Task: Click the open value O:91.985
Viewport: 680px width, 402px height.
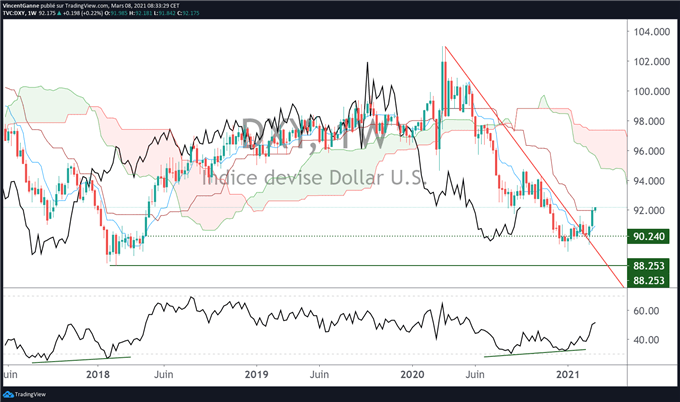Action: (116, 13)
